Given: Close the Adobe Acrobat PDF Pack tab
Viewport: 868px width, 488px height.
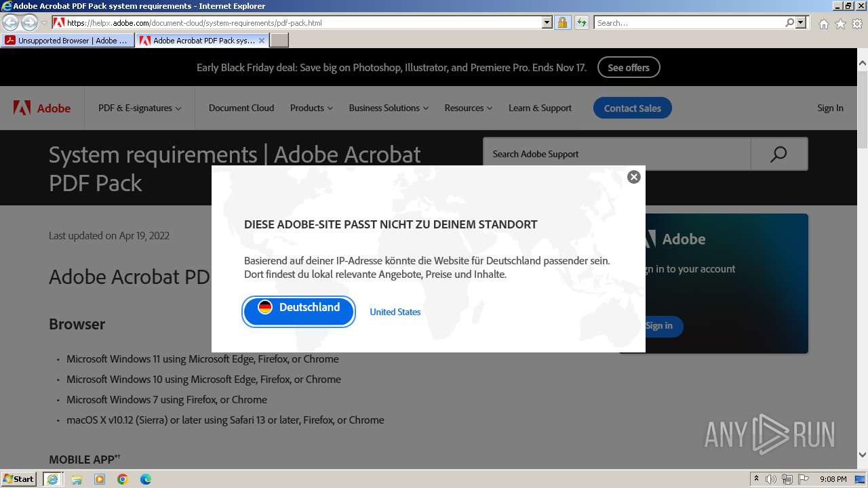Looking at the screenshot, I should pos(262,41).
